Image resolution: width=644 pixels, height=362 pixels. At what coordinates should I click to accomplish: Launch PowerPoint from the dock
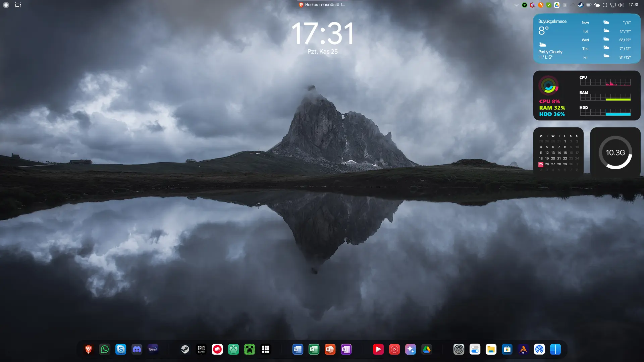pyautogui.click(x=330, y=349)
